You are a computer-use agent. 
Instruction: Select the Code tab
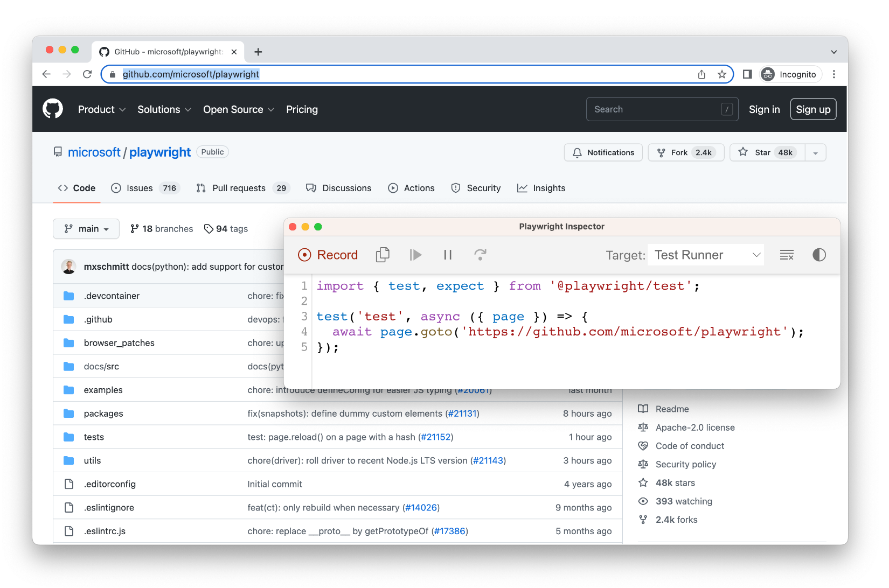tap(77, 188)
